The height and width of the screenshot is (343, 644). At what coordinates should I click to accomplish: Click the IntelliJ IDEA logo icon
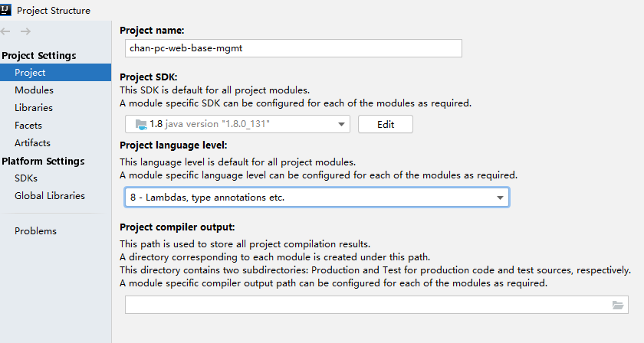click(x=5, y=10)
